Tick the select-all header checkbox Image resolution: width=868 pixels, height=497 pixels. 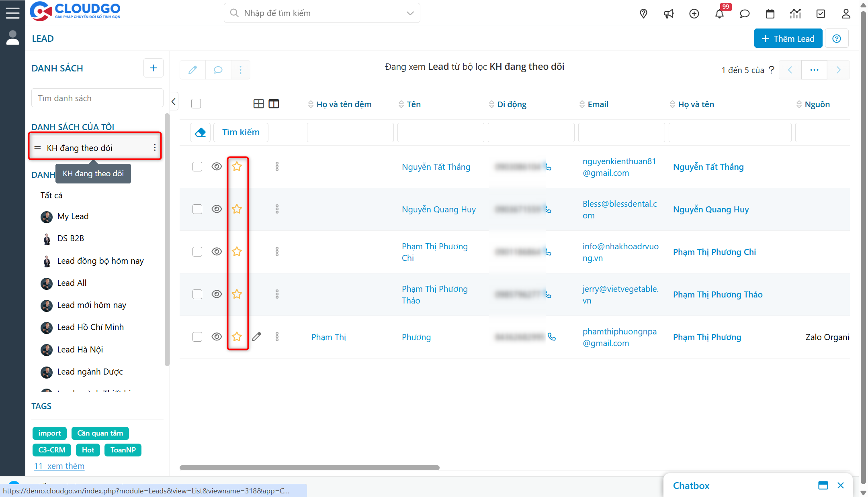(x=196, y=104)
